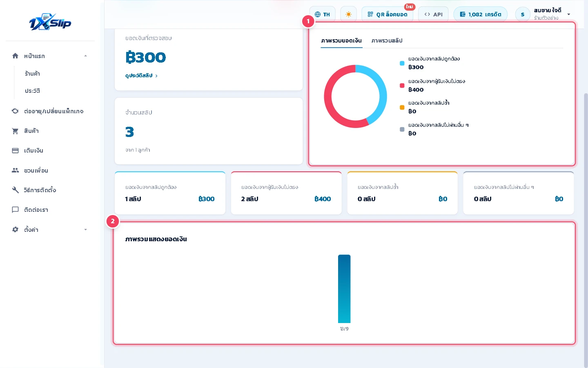The width and height of the screenshot is (588, 368).
Task: Open the QR ล็อคยอด button label
Action: point(392,14)
